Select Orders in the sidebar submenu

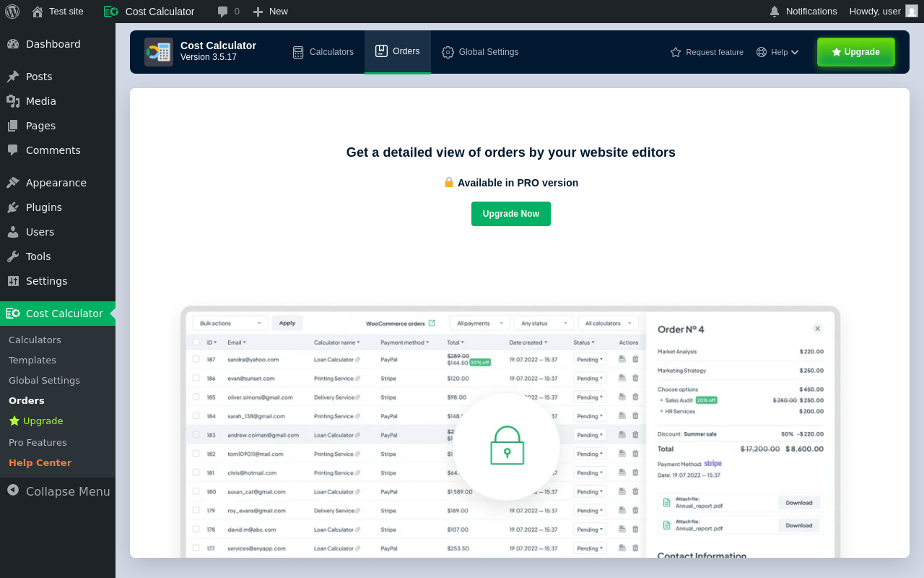tap(27, 400)
